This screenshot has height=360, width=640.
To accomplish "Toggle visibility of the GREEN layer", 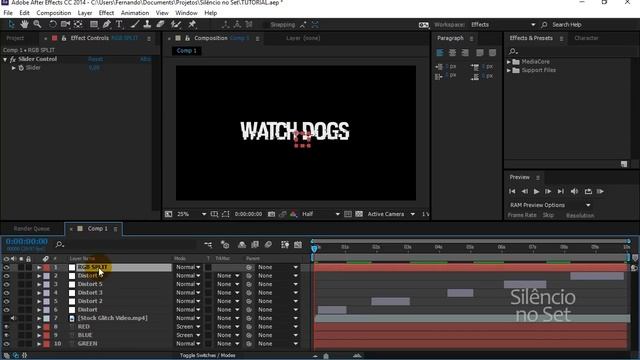I will tap(6, 344).
